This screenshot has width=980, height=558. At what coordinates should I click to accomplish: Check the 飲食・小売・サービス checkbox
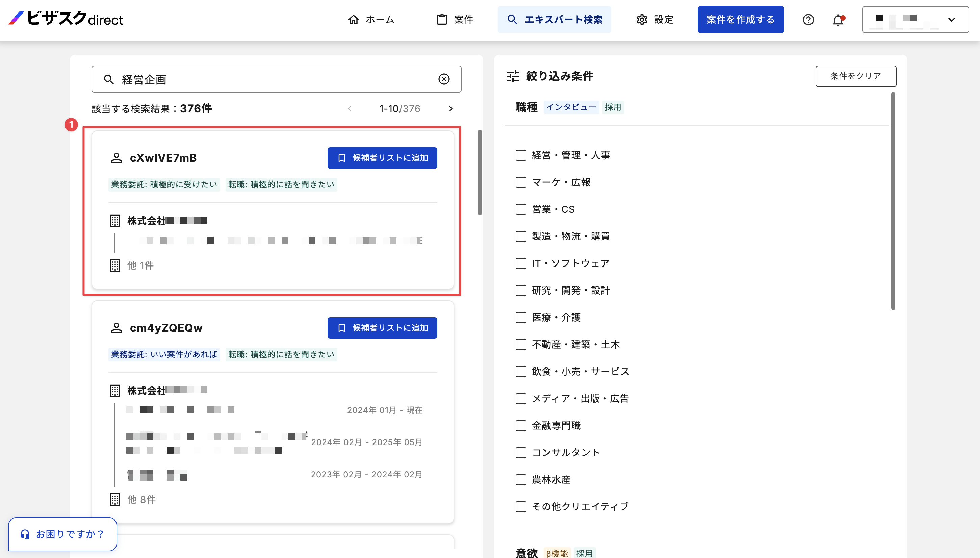point(521,371)
